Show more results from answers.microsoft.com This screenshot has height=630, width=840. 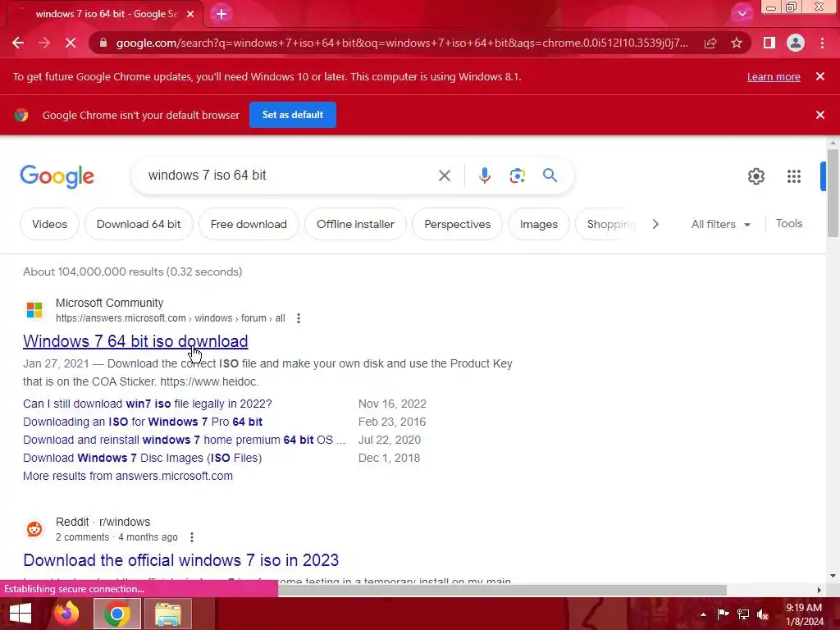pos(127,476)
